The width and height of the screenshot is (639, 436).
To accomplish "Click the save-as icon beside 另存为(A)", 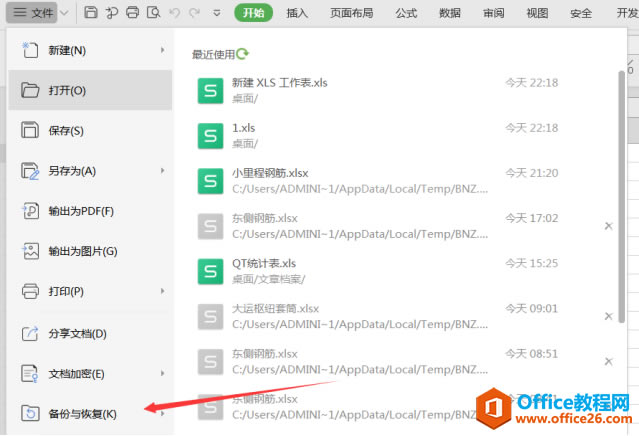I will click(x=30, y=171).
